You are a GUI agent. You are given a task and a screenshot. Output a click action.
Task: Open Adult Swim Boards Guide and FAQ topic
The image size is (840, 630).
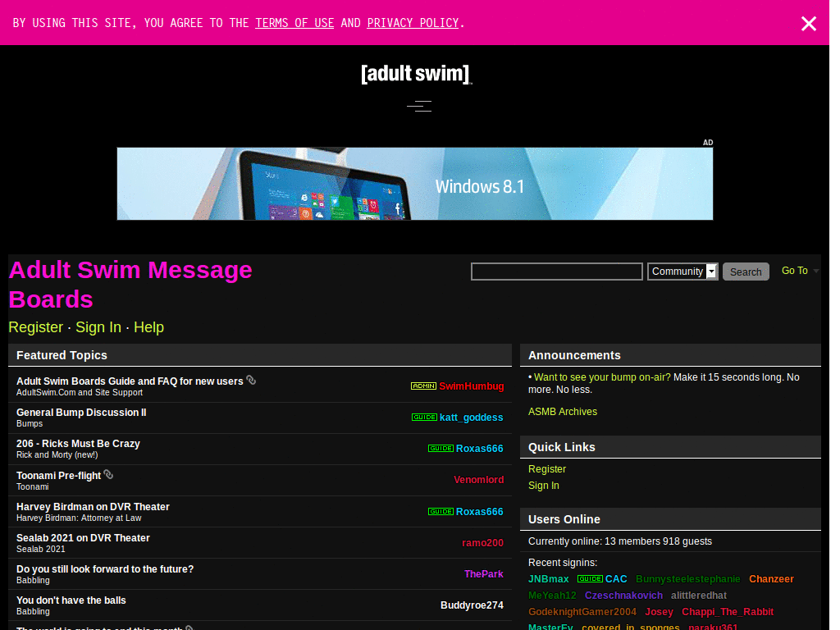[x=130, y=381]
